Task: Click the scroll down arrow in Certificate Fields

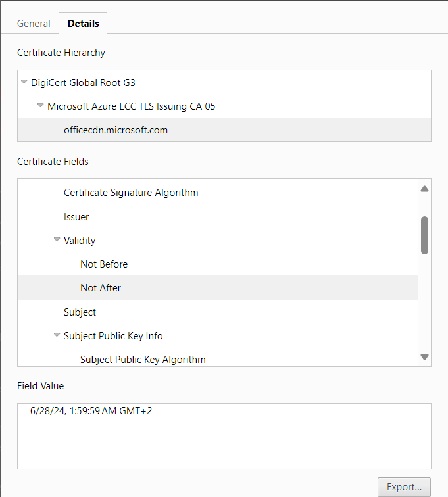Action: click(x=424, y=357)
